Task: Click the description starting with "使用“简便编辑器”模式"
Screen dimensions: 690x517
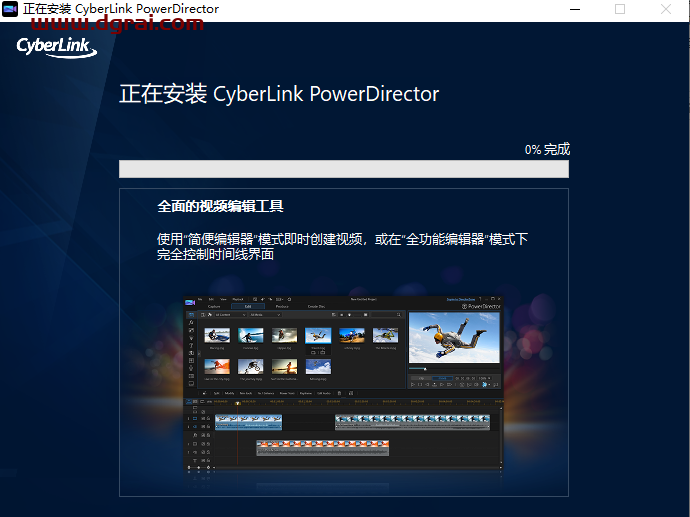Action: coord(342,246)
